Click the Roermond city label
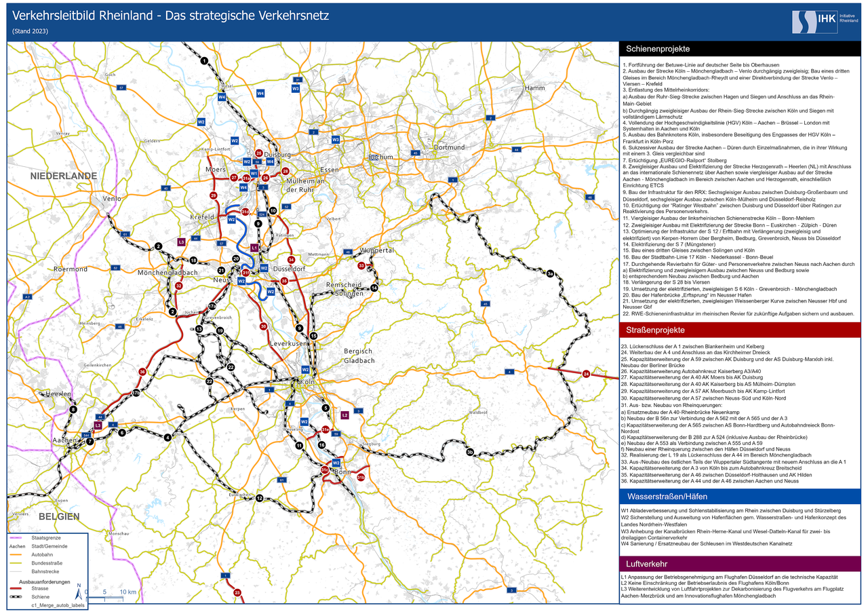The image size is (868, 614). tap(71, 269)
